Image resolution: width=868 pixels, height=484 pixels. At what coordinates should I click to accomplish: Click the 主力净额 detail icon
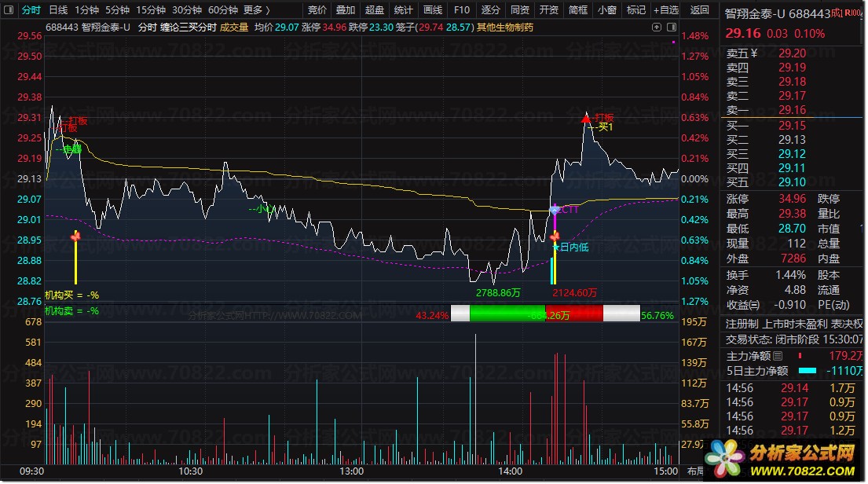pos(778,356)
